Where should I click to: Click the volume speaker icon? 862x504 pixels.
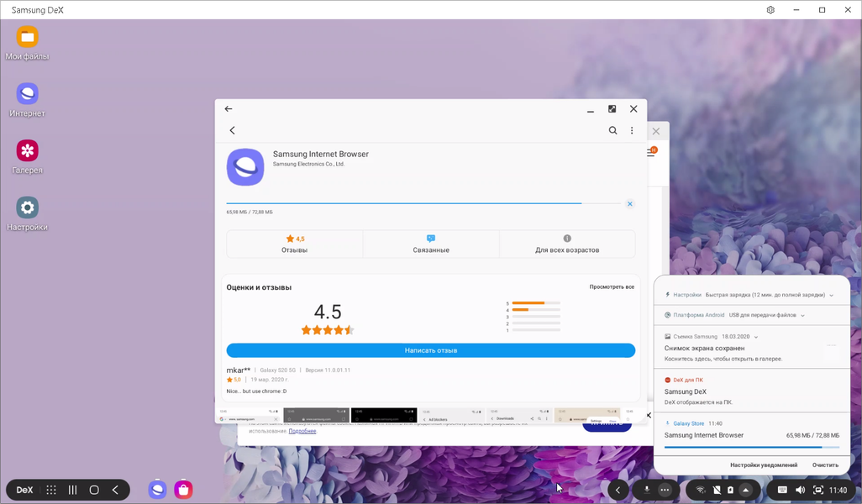click(800, 490)
